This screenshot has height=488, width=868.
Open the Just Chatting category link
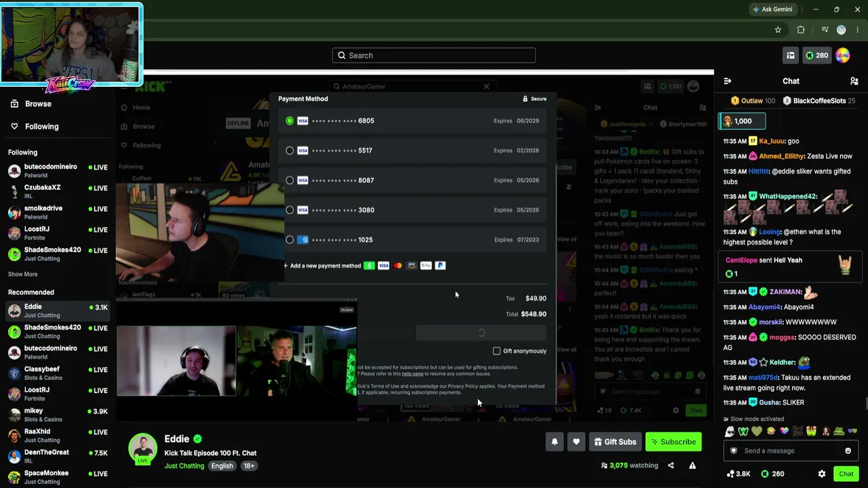coord(184,466)
